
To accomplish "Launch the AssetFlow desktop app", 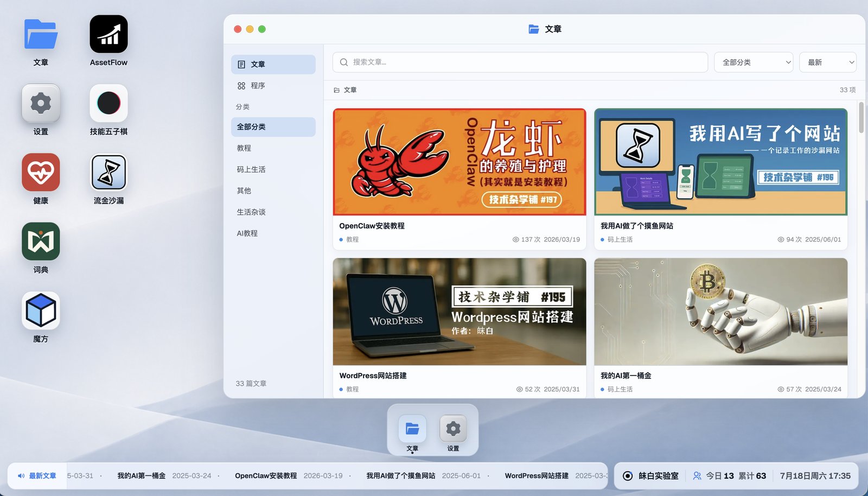I will (x=108, y=34).
